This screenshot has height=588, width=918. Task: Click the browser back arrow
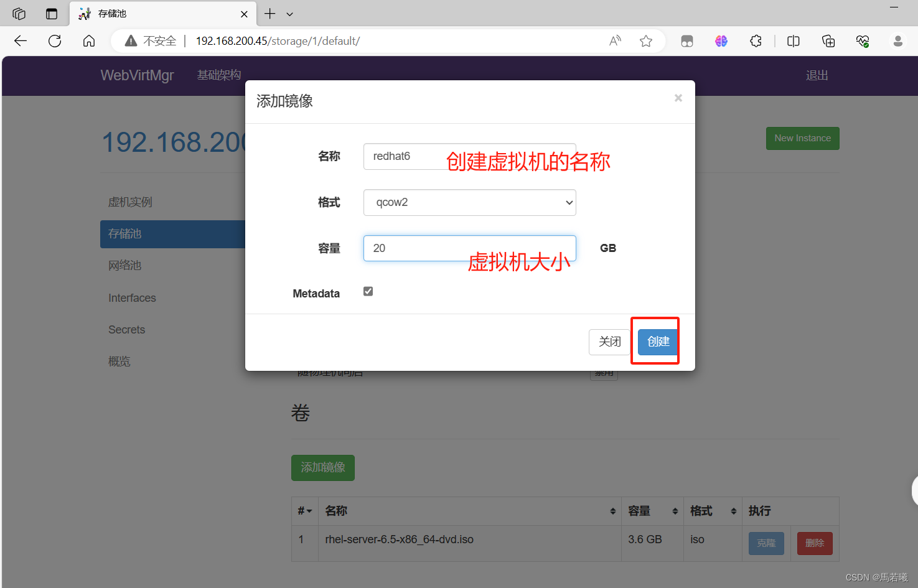click(x=21, y=41)
